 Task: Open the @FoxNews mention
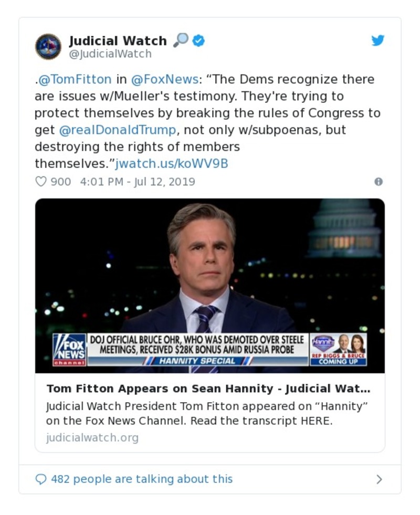[164, 79]
